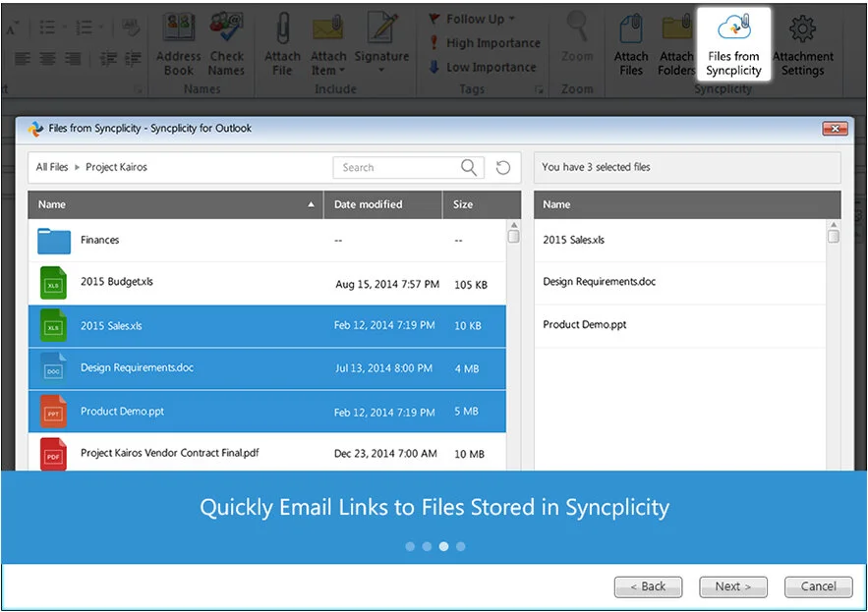Viewport: 868px width, 612px height.
Task: Toggle Low Importance tag
Action: 483,67
